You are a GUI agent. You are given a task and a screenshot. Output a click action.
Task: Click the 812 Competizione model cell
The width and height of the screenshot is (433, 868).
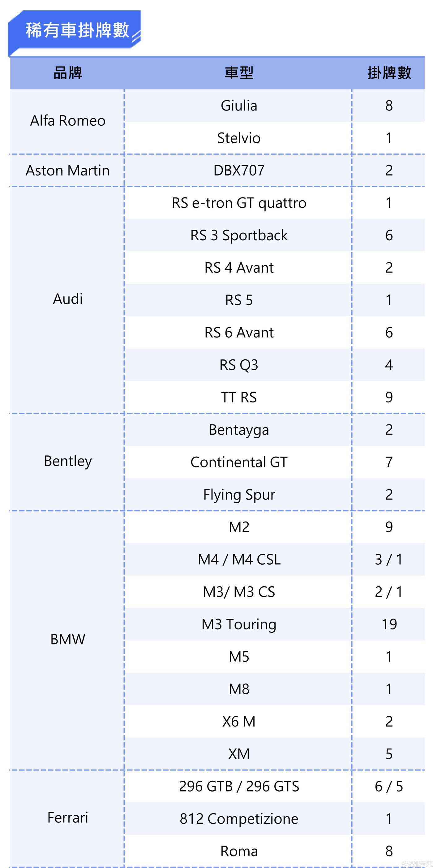(239, 819)
